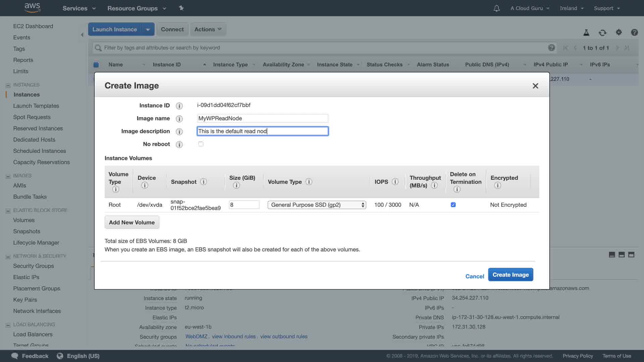Click the notifications bell icon
644x362 pixels.
(496, 8)
